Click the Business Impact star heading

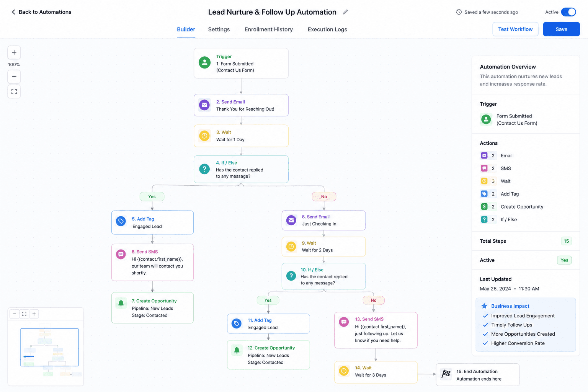pyautogui.click(x=505, y=306)
